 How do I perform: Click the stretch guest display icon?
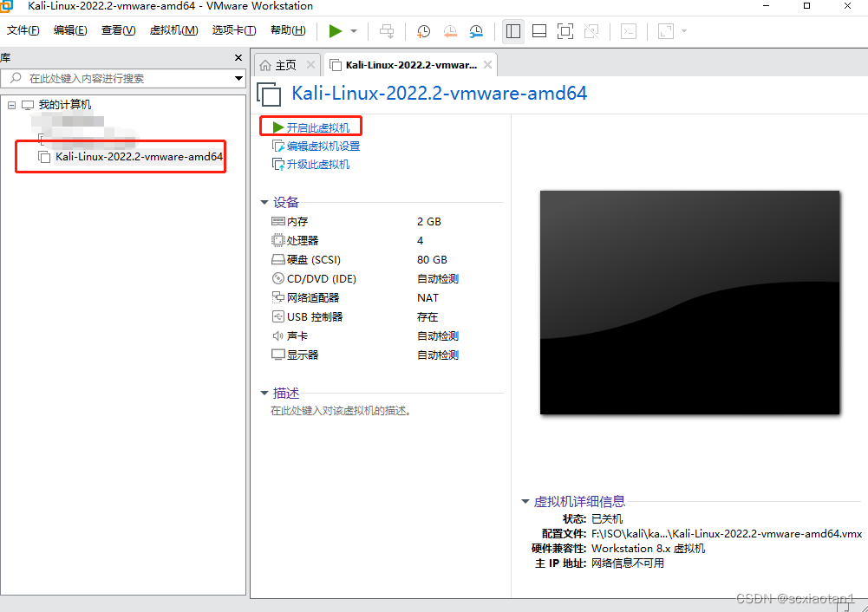point(666,31)
